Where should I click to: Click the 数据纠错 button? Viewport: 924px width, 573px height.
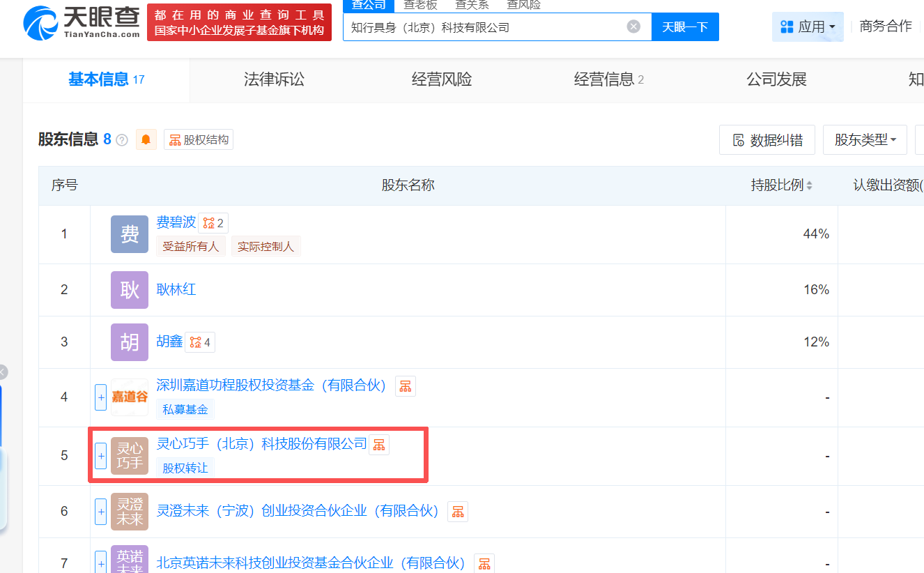[767, 140]
